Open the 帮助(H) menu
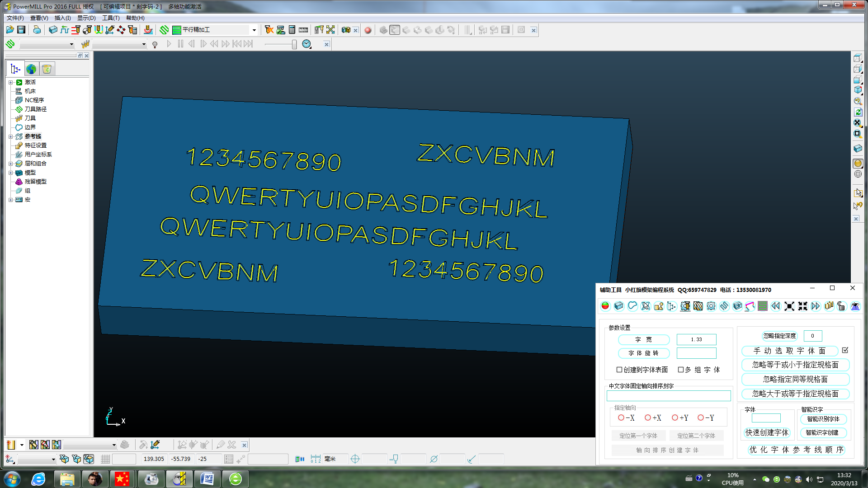This screenshot has height=488, width=868. 135,18
